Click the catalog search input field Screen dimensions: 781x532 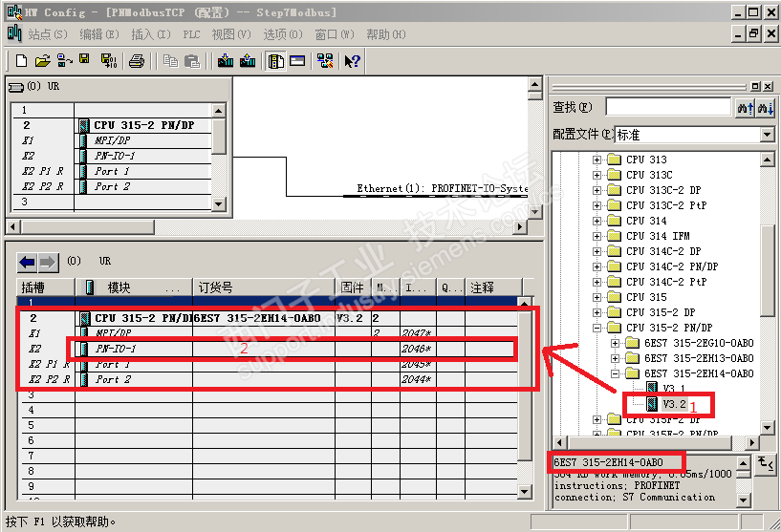click(669, 107)
